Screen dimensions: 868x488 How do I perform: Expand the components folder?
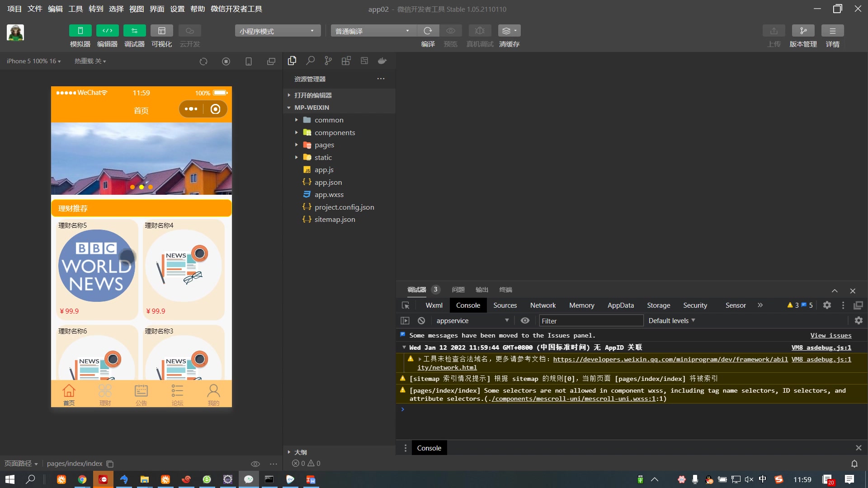pos(296,132)
